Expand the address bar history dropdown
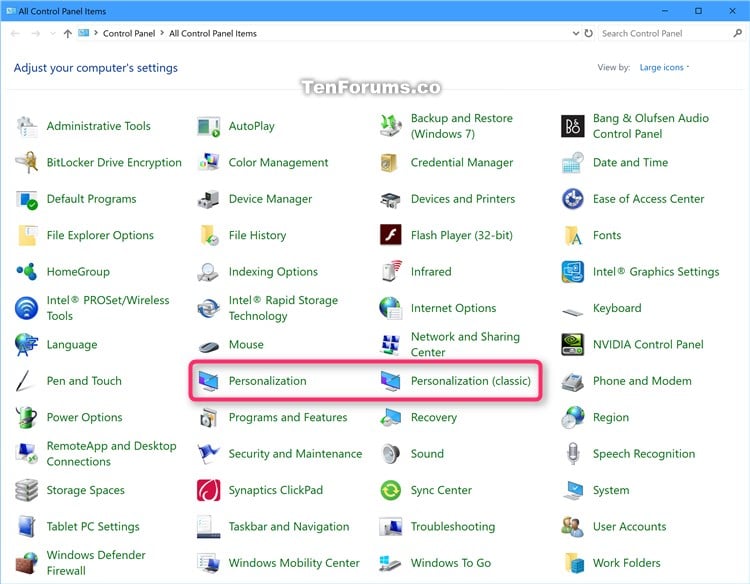The height and width of the screenshot is (584, 750). (x=576, y=33)
